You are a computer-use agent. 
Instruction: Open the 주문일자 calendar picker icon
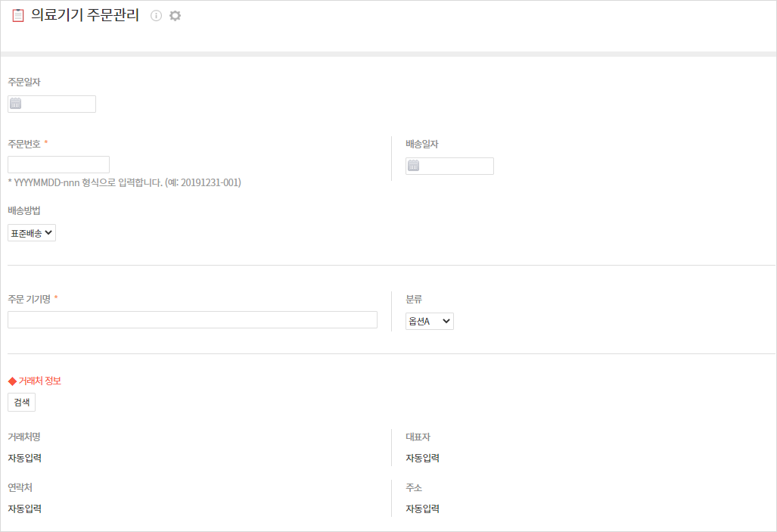(16, 104)
